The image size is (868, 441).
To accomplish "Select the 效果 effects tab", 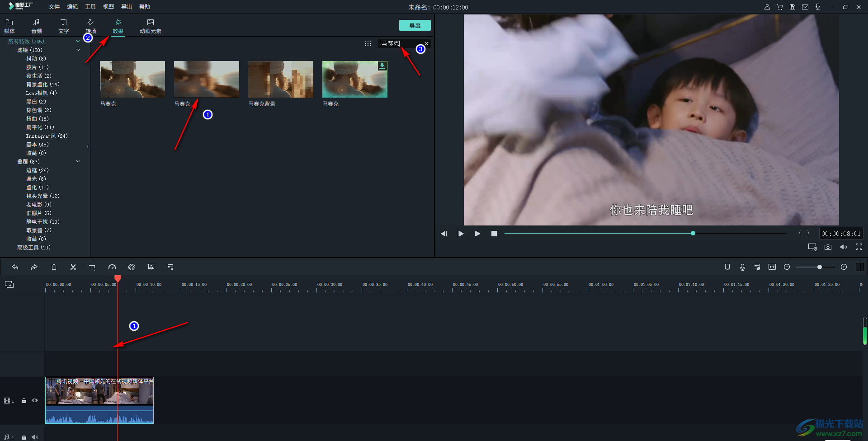I will 118,26.
